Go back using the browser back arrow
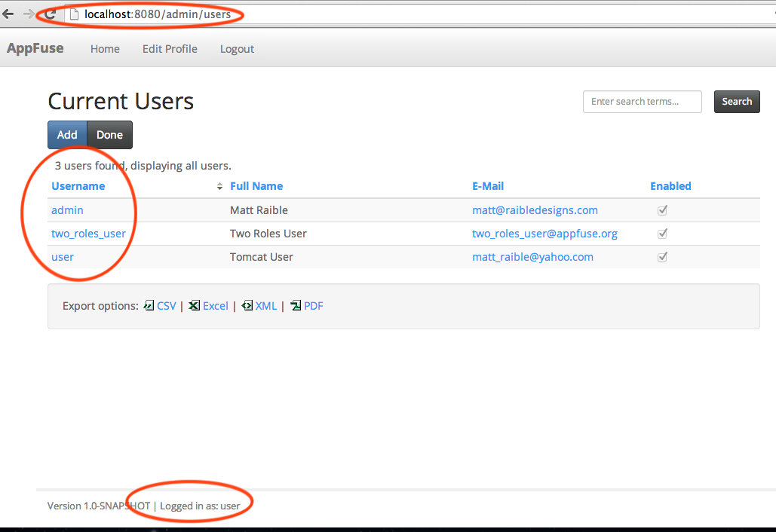This screenshot has height=532, width=776. tap(11, 13)
